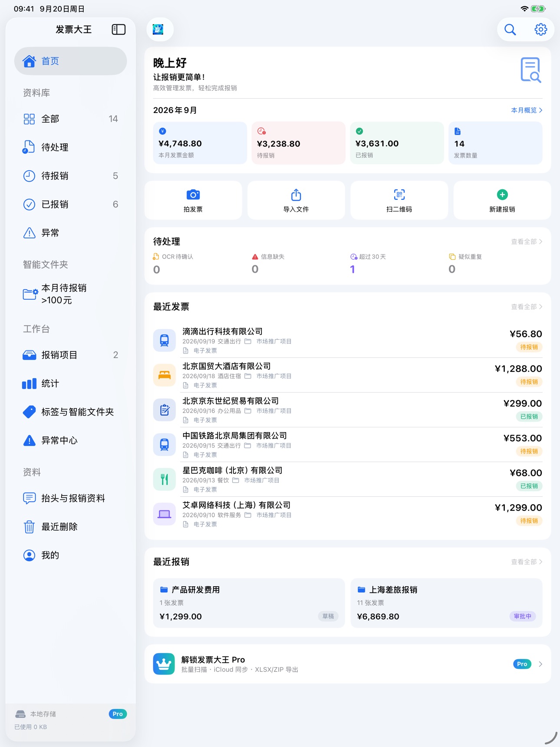
Task: Click the notepad icon for 北京京东世纪贸易有限公司
Action: 165,410
